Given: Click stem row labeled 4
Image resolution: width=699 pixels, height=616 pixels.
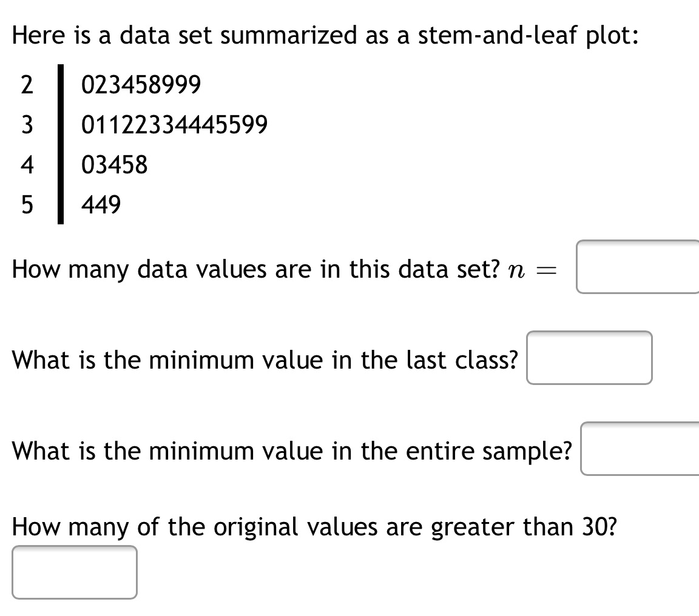Looking at the screenshot, I should click(x=27, y=165).
